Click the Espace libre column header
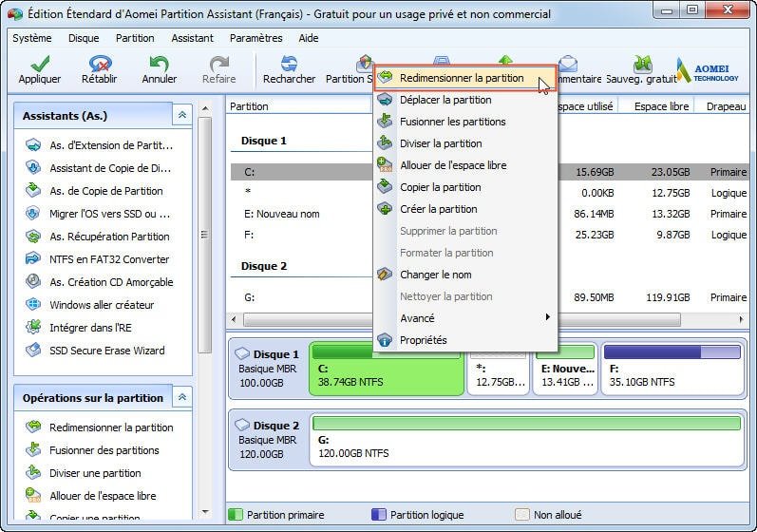 pyautogui.click(x=656, y=106)
